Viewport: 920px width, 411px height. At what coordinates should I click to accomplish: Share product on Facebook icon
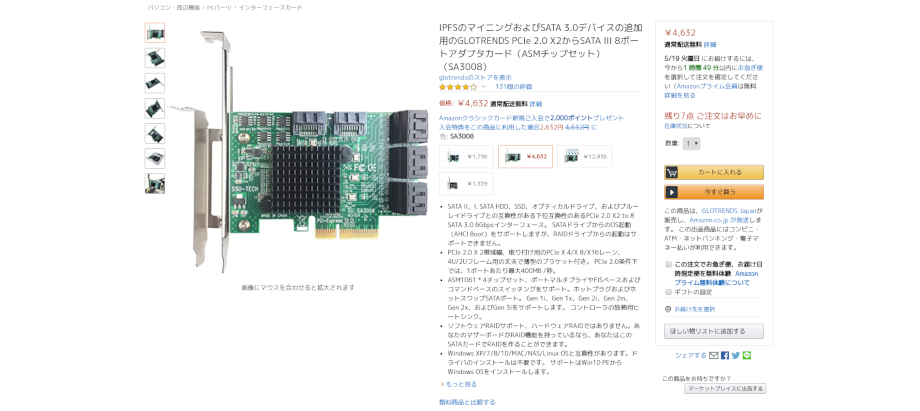[725, 355]
